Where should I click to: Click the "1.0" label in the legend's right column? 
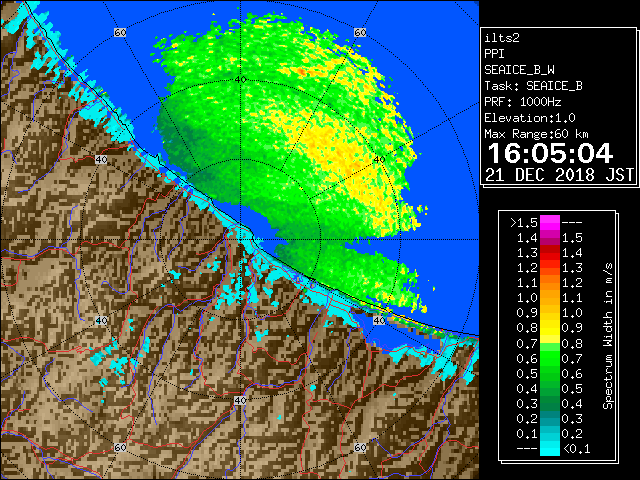(572, 313)
